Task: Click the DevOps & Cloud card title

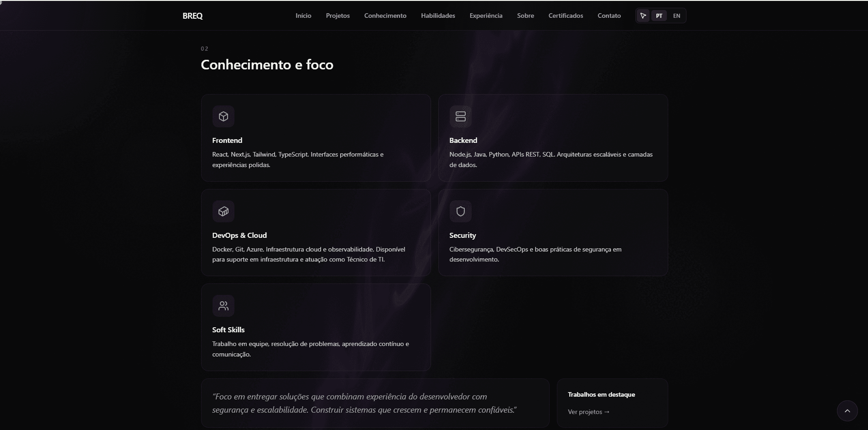Action: click(239, 236)
